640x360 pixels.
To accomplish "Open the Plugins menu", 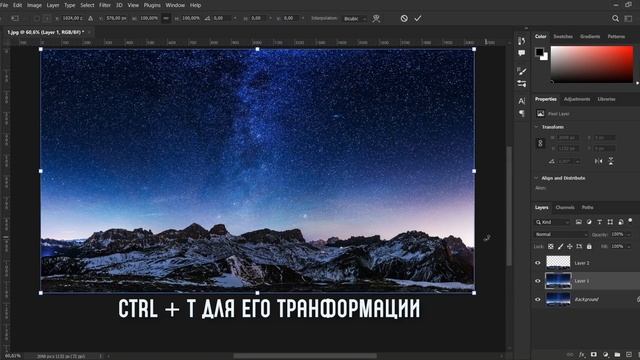I will point(152,5).
